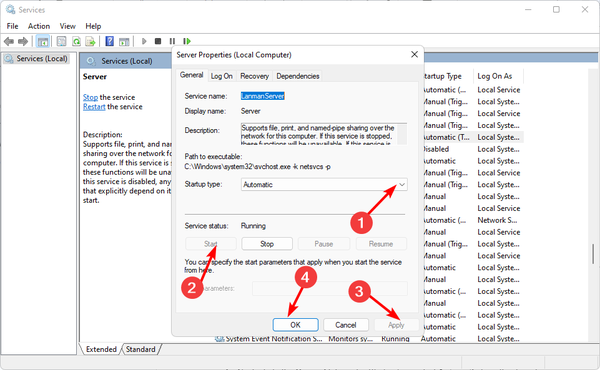
Task: Click the Description box scrollbar in dialog
Action: coord(402,134)
